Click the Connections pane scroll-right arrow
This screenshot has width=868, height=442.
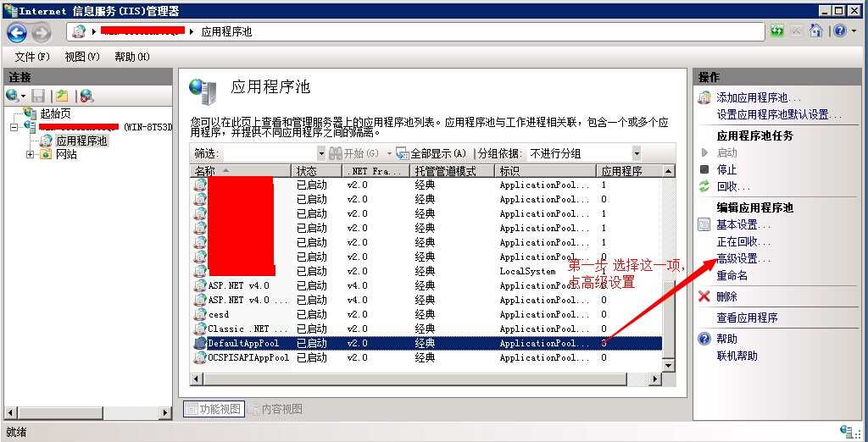click(x=165, y=412)
